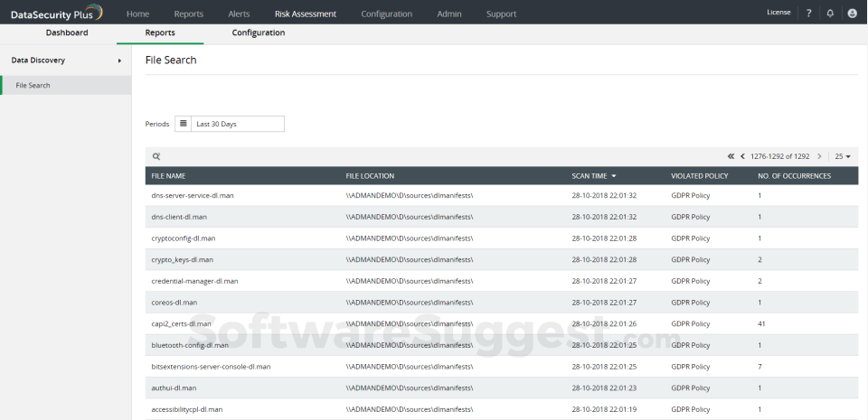Jump to first page with double-arrow icon
This screenshot has width=868, height=420.
[x=731, y=156]
